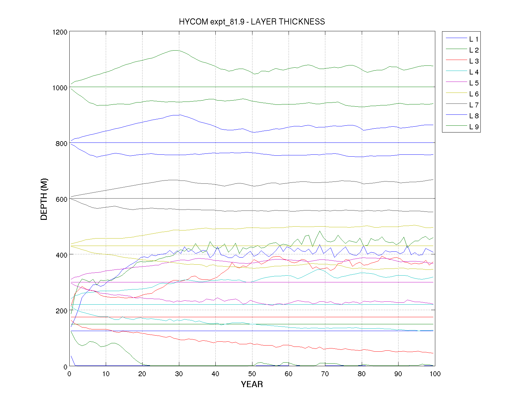
Task: Click the plot title HYCOM expt_81.9 - LAYER THICKNESS
Action: [x=252, y=22]
